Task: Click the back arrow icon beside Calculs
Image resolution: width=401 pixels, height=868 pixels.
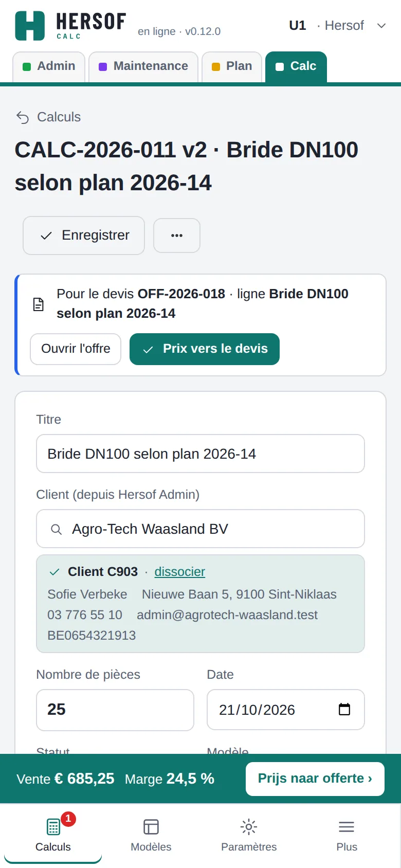Action: pos(23,118)
